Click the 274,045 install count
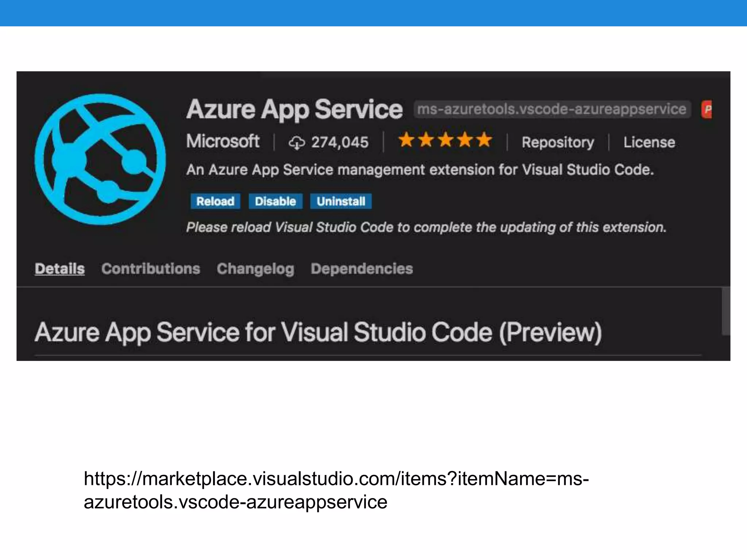This screenshot has height=560, width=747. [340, 143]
